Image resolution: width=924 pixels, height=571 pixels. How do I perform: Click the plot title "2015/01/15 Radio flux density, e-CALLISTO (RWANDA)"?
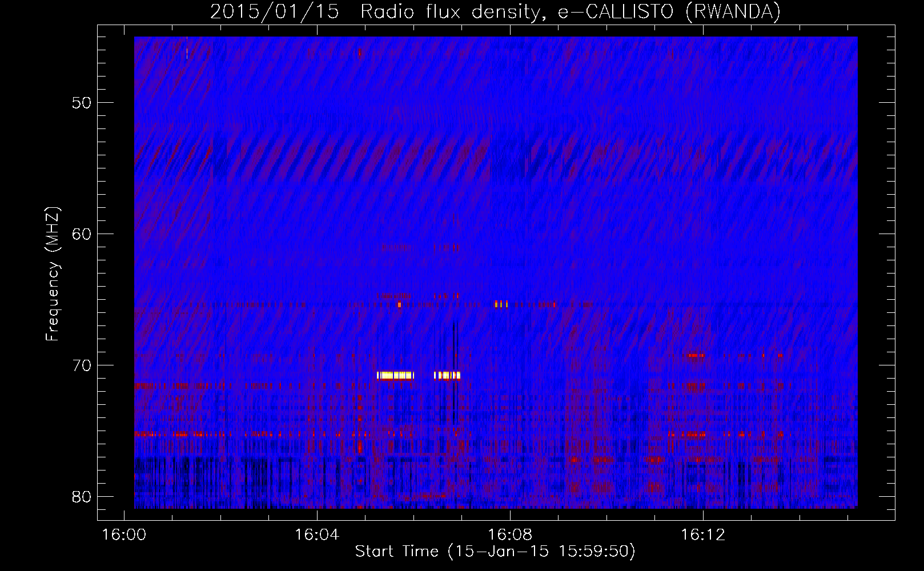pos(495,11)
